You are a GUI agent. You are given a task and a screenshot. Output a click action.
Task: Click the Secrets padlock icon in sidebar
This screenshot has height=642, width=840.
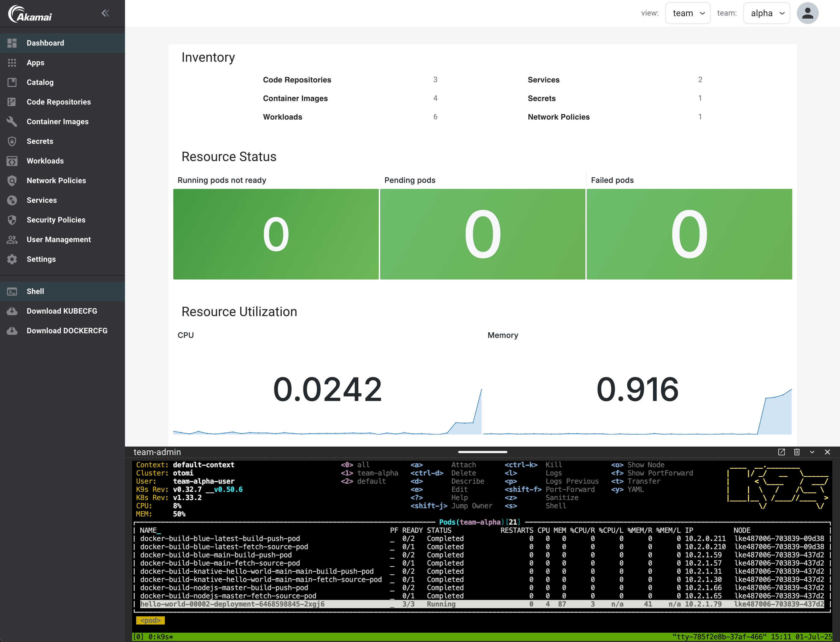pos(12,141)
